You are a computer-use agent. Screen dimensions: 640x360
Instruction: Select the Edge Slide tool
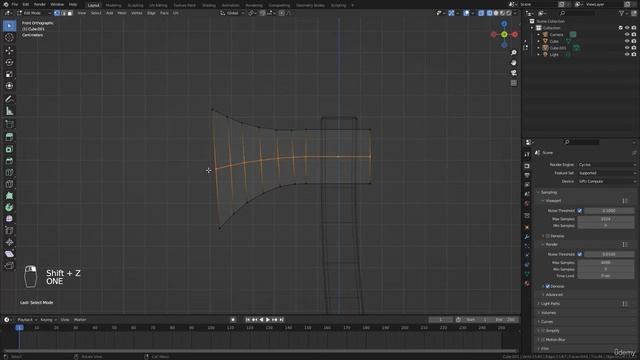tap(9, 231)
